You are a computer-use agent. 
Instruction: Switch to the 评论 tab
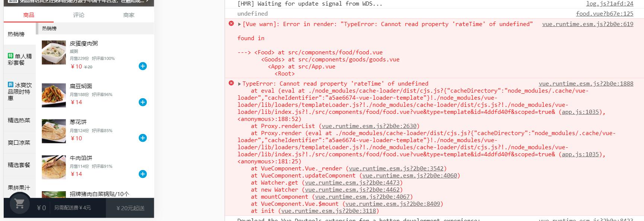point(79,15)
